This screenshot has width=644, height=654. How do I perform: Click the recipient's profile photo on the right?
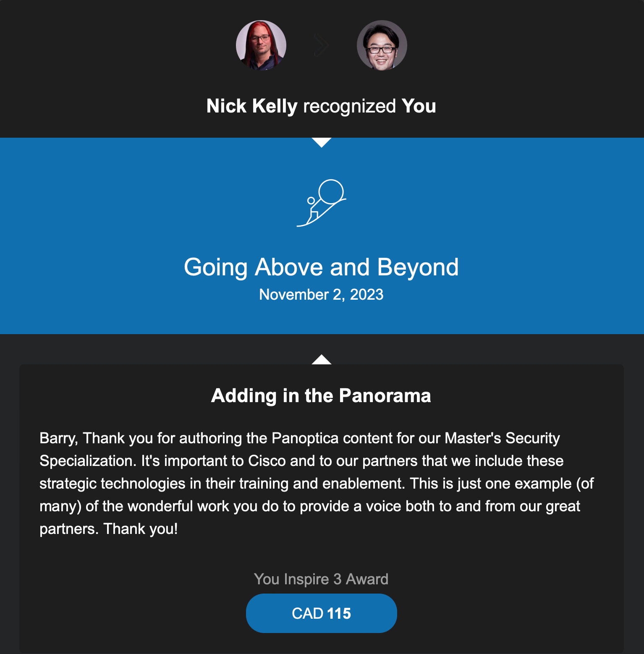[x=382, y=45]
